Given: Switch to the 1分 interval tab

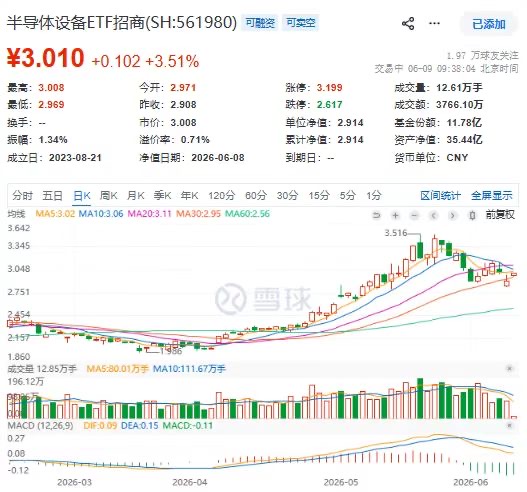Looking at the screenshot, I should point(374,195).
